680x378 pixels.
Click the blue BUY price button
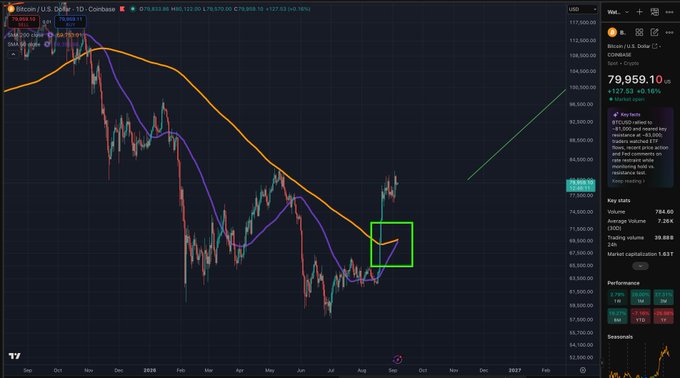(x=70, y=22)
